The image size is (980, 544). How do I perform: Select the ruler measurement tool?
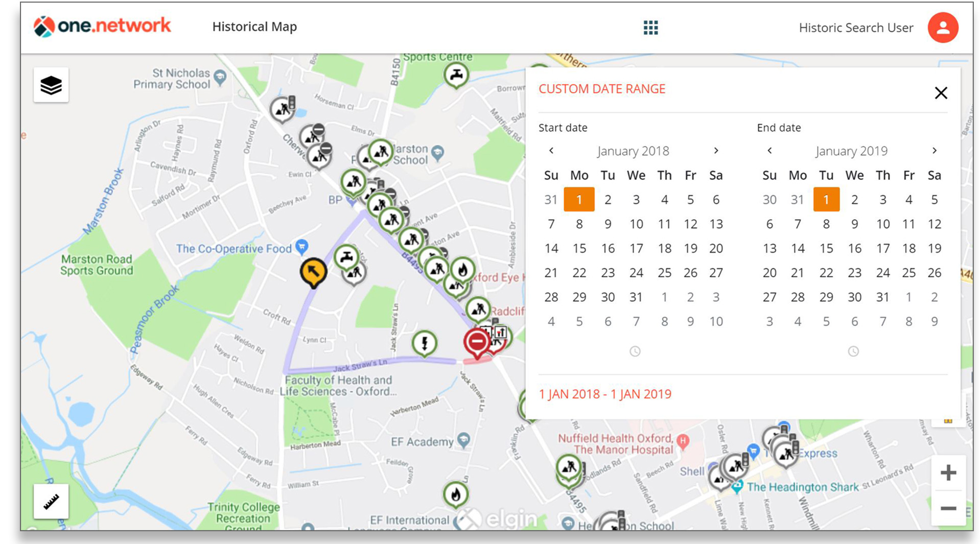51,502
